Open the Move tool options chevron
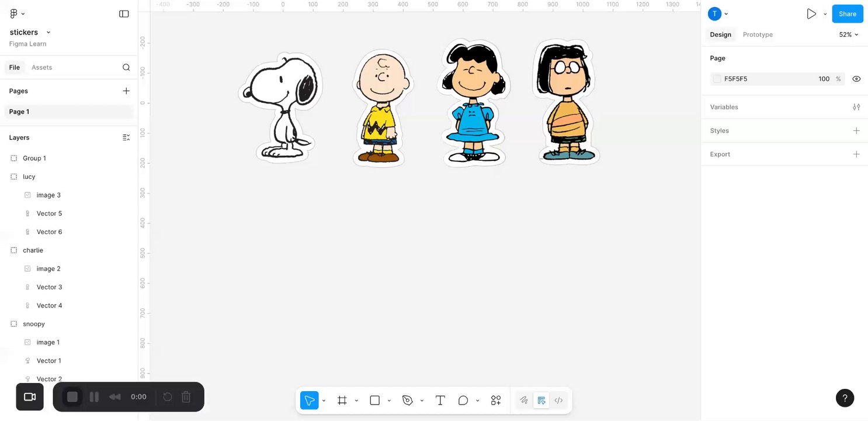The height and width of the screenshot is (421, 868). tap(324, 401)
